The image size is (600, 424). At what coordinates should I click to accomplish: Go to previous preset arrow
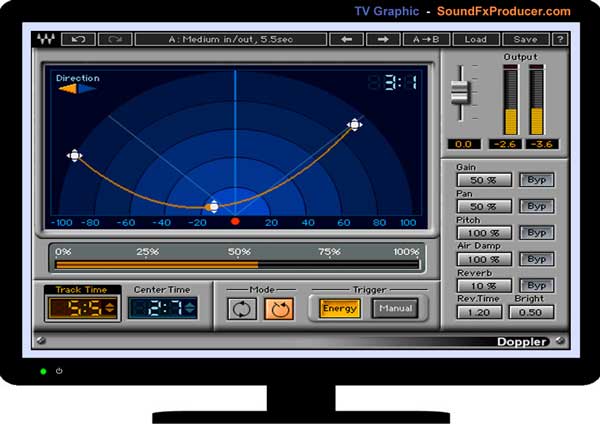click(x=346, y=39)
